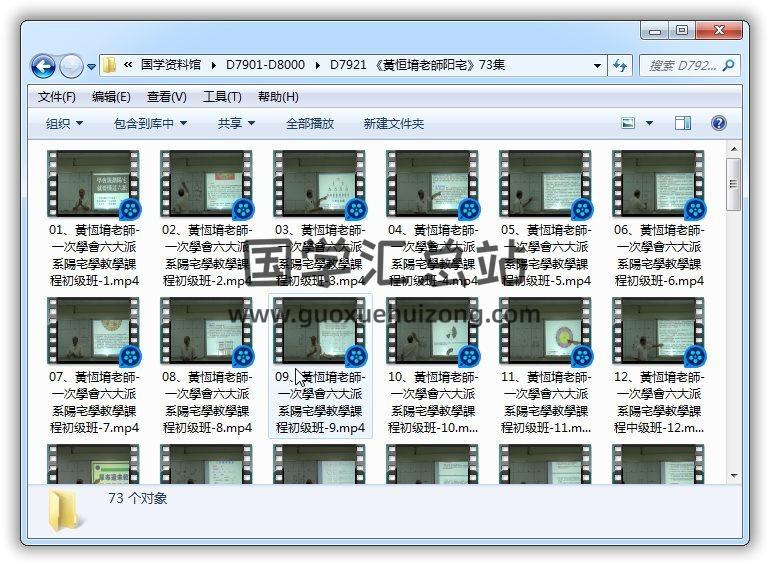Open the 组织 dropdown
This screenshot has width=770, height=566.
click(x=64, y=123)
